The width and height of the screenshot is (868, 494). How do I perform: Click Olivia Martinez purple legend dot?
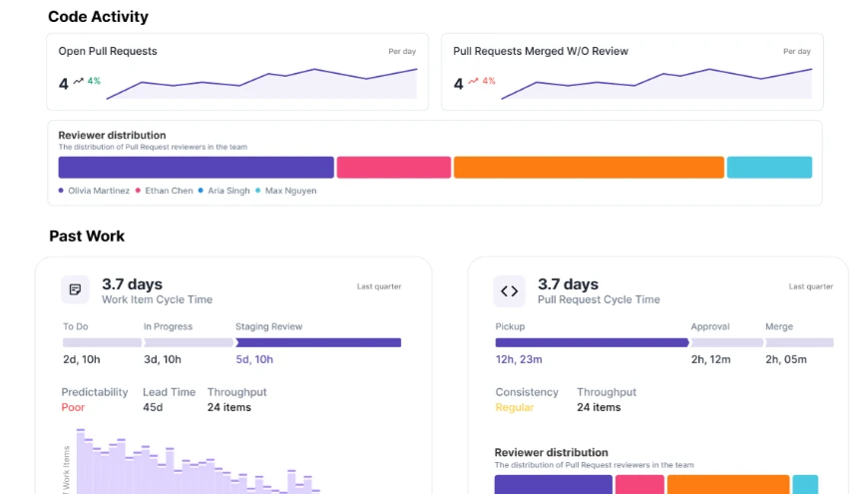pyautogui.click(x=62, y=191)
